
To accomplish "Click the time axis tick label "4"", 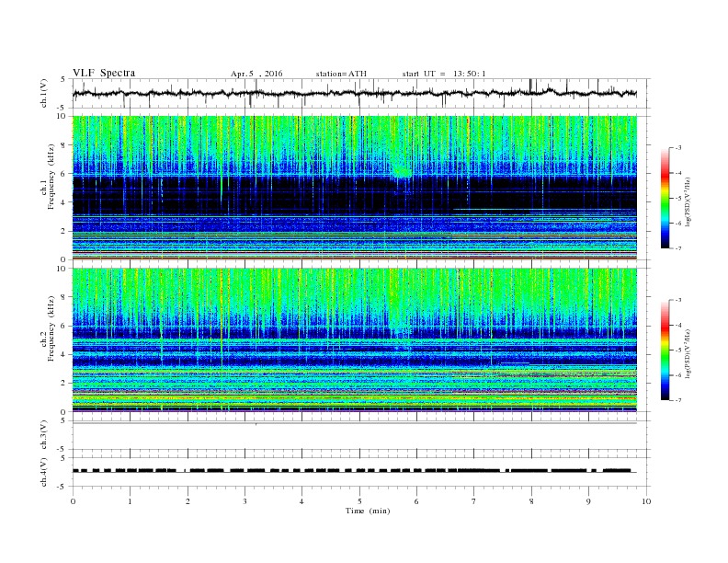I will 301,501.
